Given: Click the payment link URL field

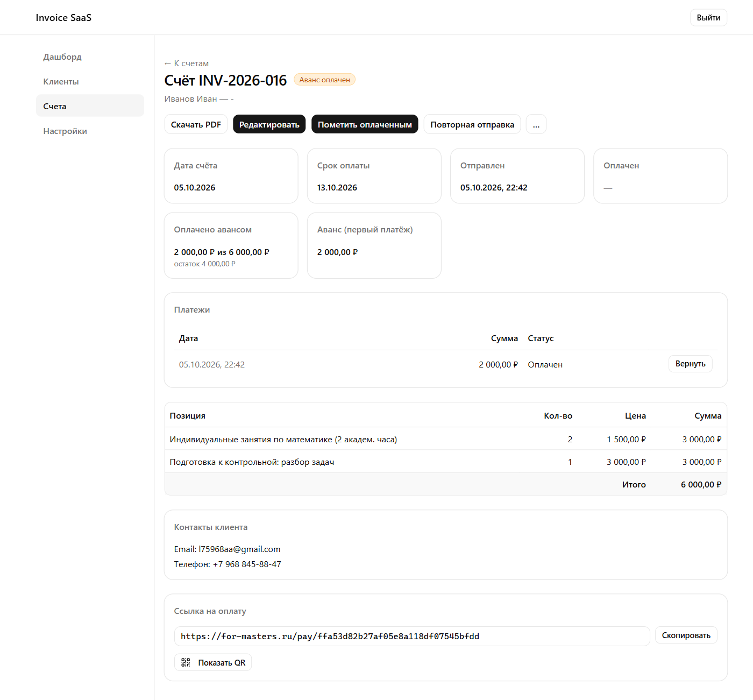Looking at the screenshot, I should [x=412, y=636].
